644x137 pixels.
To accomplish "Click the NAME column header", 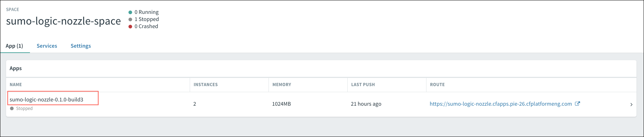I will click(x=16, y=85).
